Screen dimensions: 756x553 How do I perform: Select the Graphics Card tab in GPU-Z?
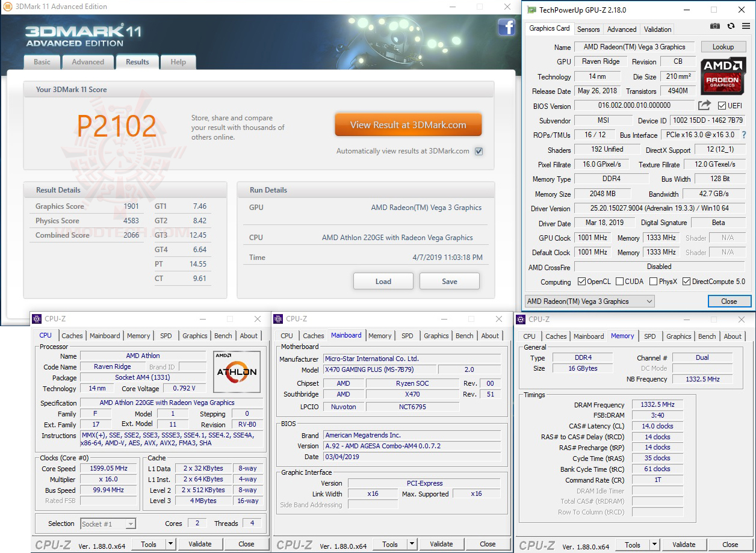(550, 28)
